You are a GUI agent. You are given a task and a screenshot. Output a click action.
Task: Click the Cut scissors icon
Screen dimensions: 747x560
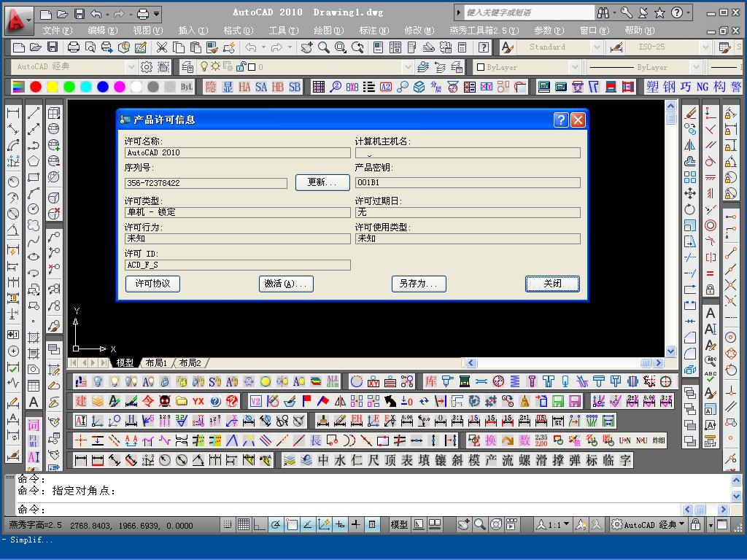click(x=162, y=47)
